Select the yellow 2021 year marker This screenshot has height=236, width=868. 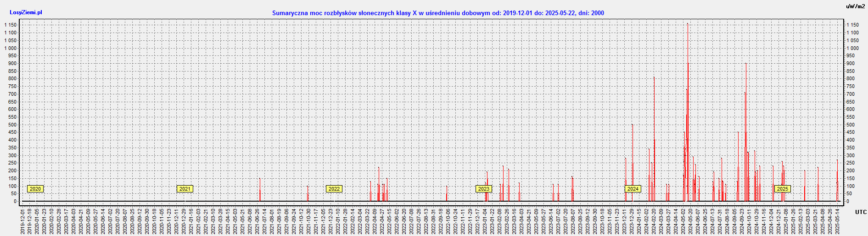[x=185, y=189]
